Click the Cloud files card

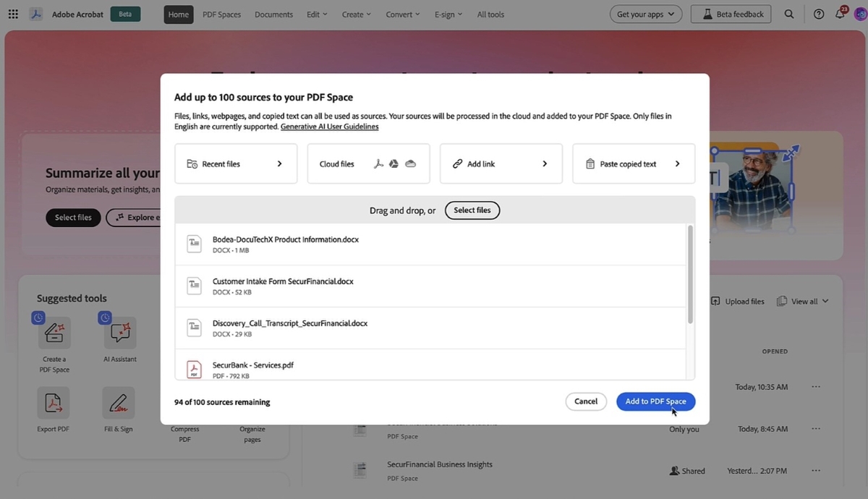(369, 163)
